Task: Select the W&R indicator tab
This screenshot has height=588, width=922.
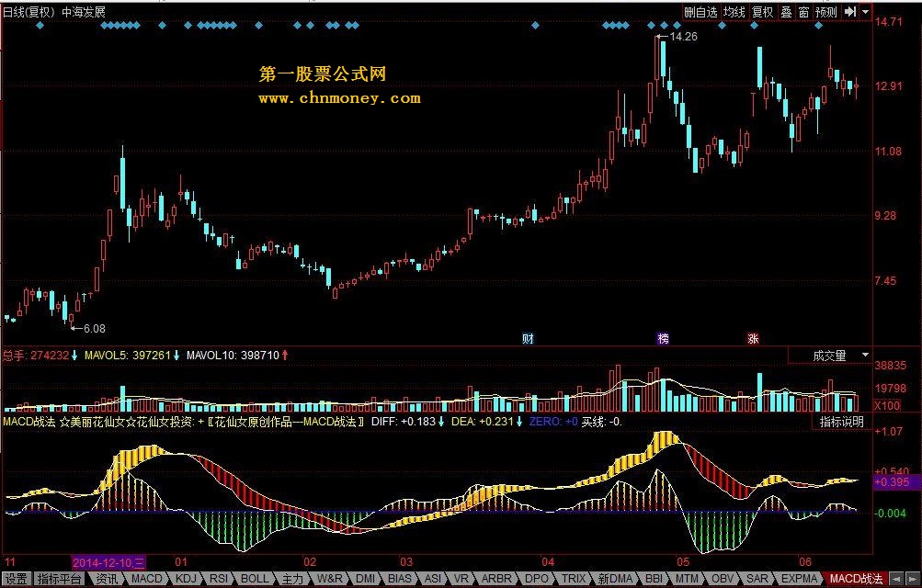Action: [330, 579]
